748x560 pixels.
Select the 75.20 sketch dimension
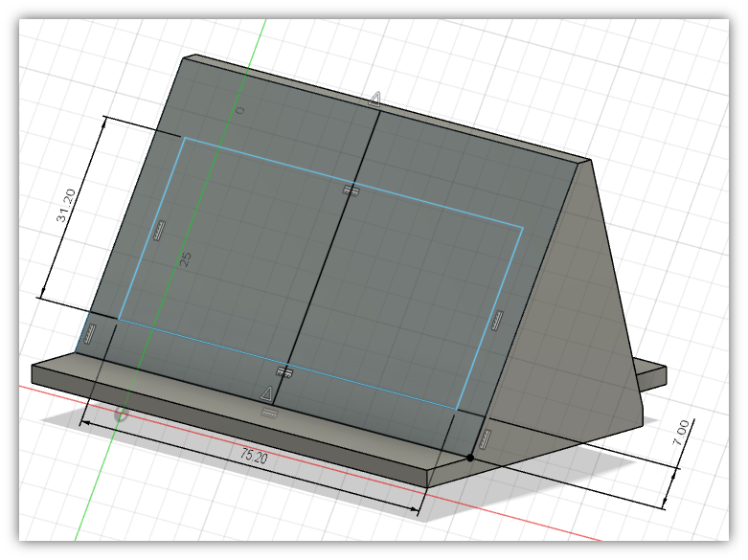pos(254,456)
